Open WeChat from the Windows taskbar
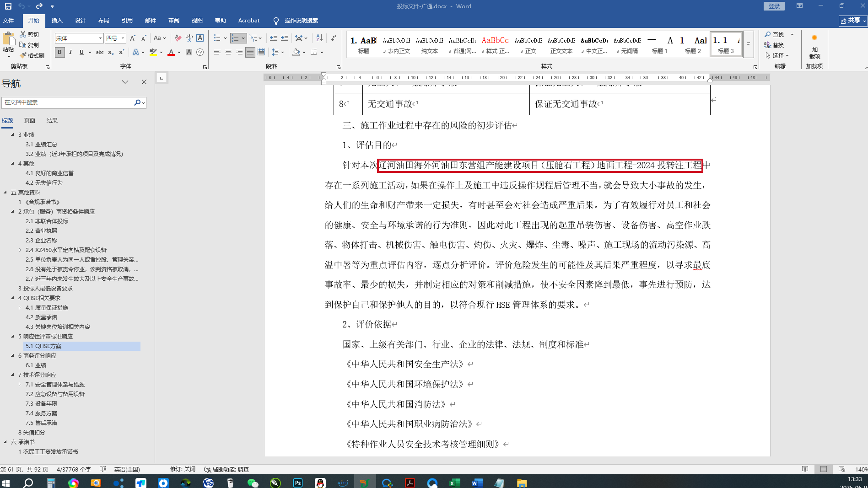This screenshot has height=488, width=868. pos(253,483)
